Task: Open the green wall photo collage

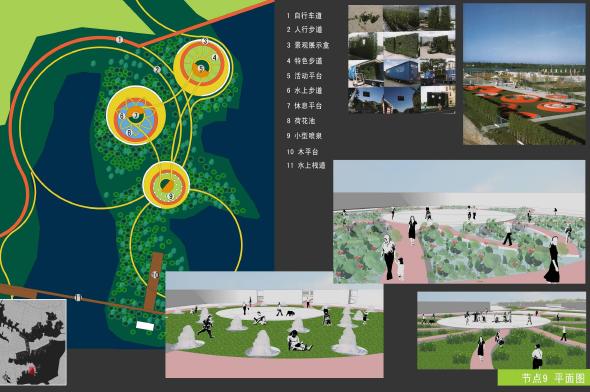Action: pyautogui.click(x=402, y=59)
